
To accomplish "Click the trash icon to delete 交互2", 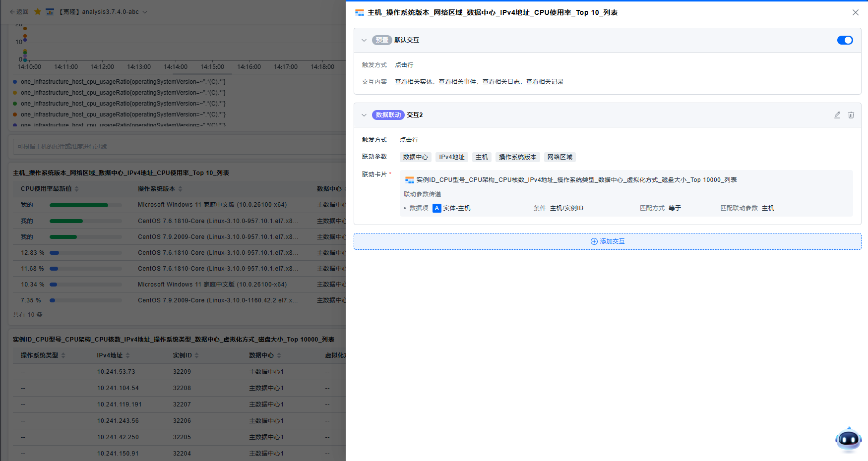I will [851, 115].
